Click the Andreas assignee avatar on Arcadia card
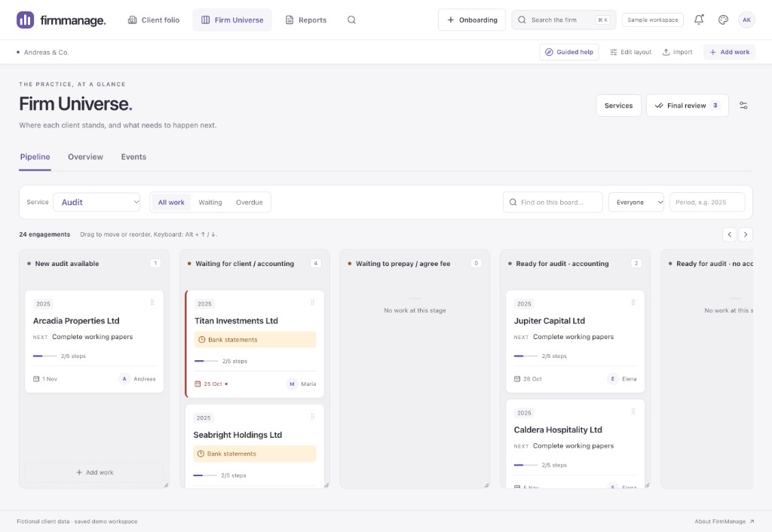 pos(124,379)
